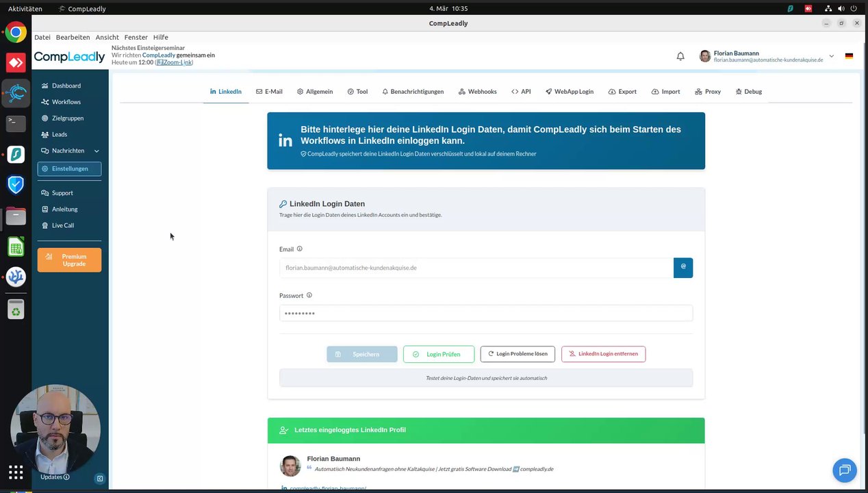
Task: Switch to the Tool tab
Action: pyautogui.click(x=357, y=92)
